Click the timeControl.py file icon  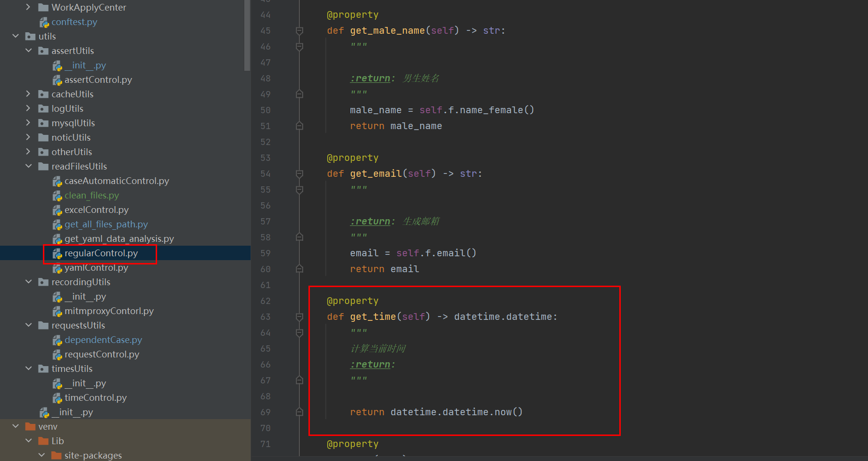pyautogui.click(x=57, y=398)
